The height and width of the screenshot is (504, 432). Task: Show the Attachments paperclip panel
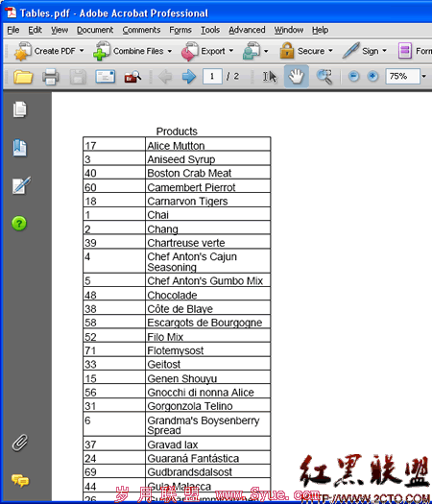point(20,443)
